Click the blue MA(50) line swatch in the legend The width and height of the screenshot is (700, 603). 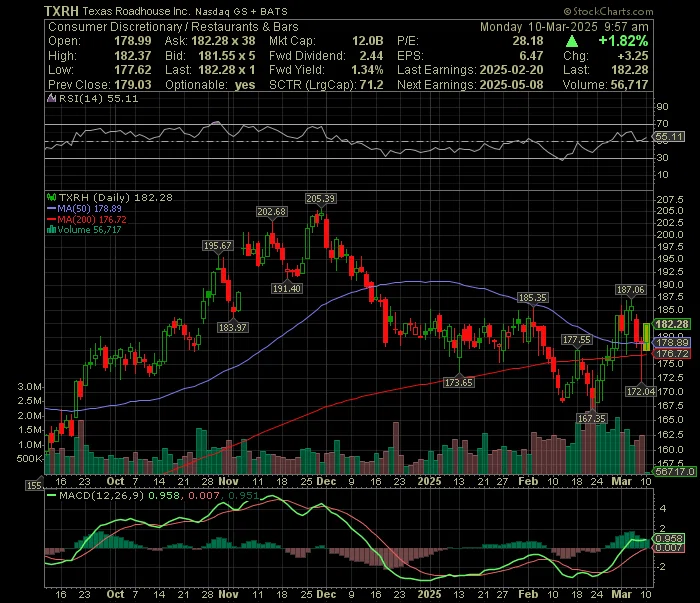point(51,208)
